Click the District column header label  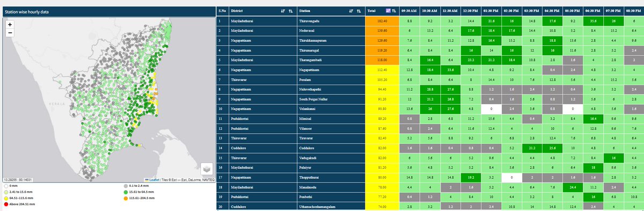237,11
